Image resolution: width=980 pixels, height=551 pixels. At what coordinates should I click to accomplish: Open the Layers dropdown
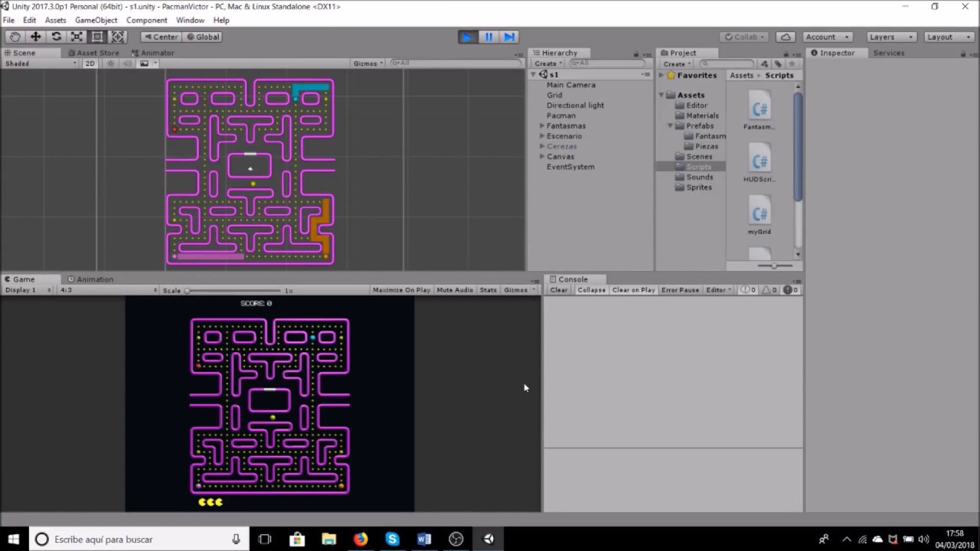click(891, 37)
